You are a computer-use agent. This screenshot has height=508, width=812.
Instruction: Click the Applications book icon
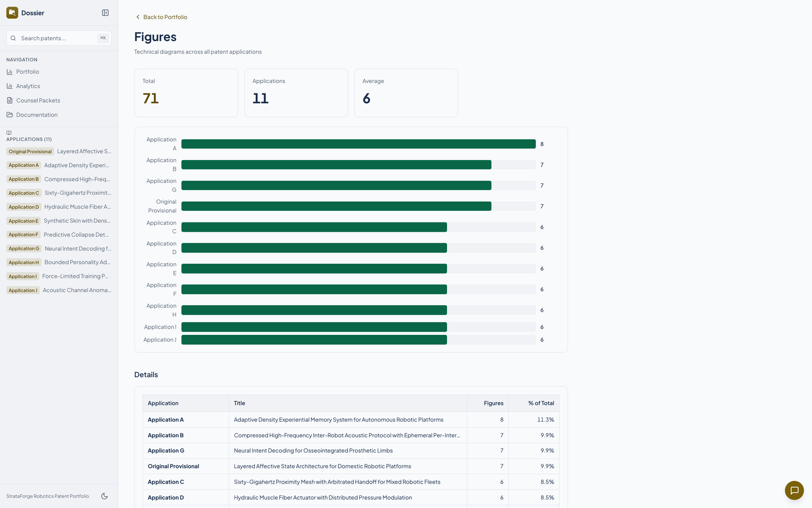(9, 133)
